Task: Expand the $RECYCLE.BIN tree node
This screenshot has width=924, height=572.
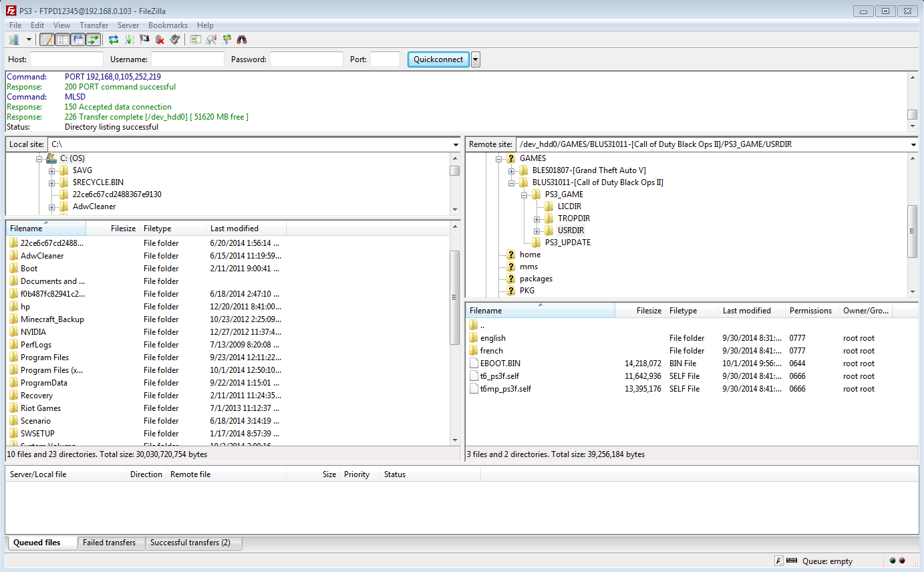Action: [x=51, y=182]
